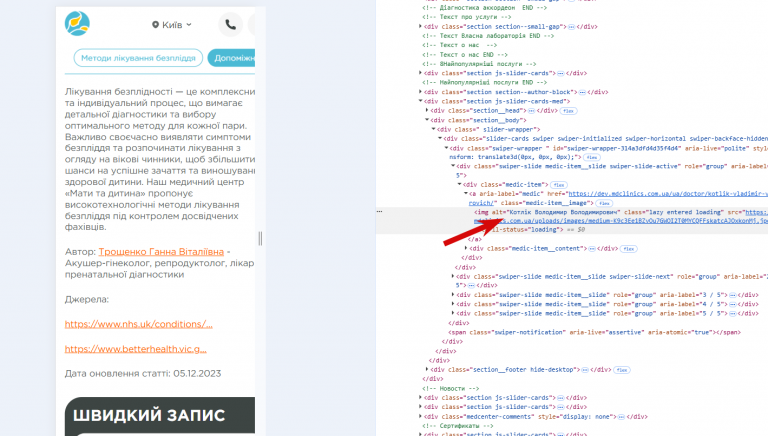Click the ellipsis icon in 'medic-item__content' div

592,249
